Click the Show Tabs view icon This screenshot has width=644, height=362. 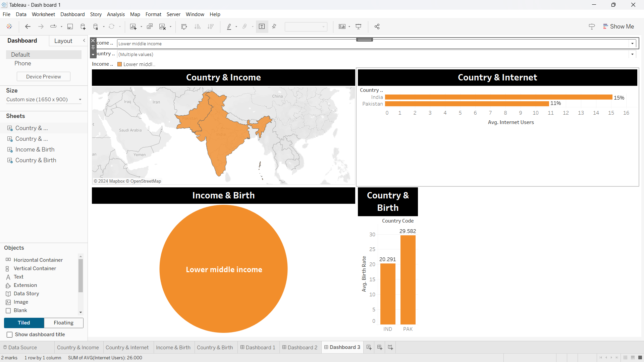[x=640, y=358]
